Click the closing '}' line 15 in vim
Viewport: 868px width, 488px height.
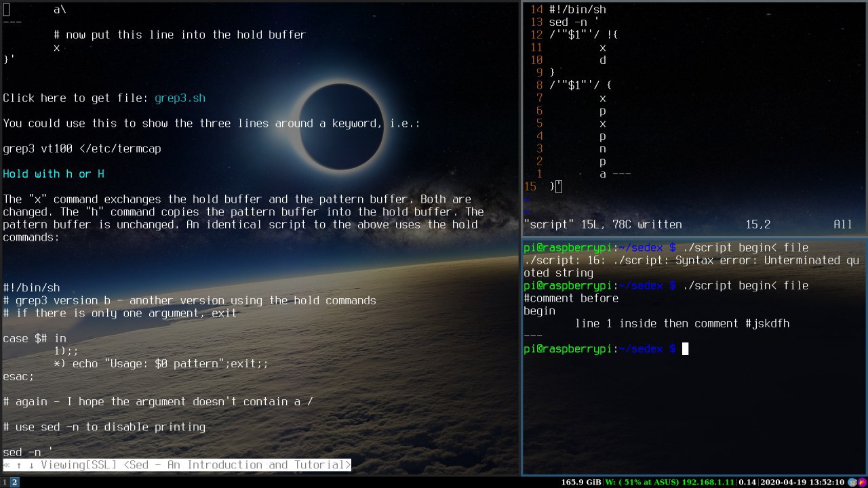tap(555, 187)
